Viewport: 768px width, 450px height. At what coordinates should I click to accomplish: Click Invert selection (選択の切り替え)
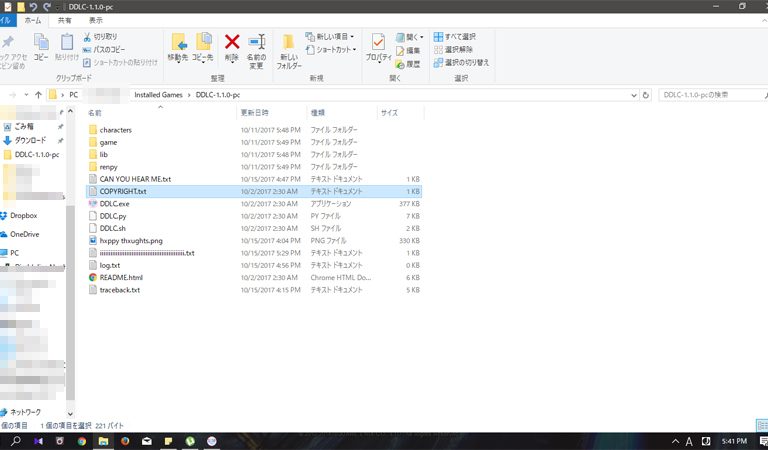coord(461,63)
